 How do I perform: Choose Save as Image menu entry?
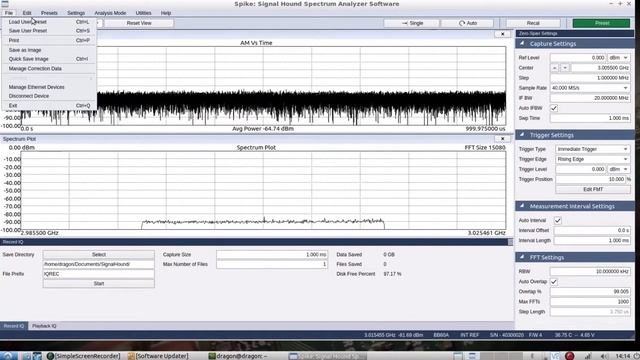point(49,50)
